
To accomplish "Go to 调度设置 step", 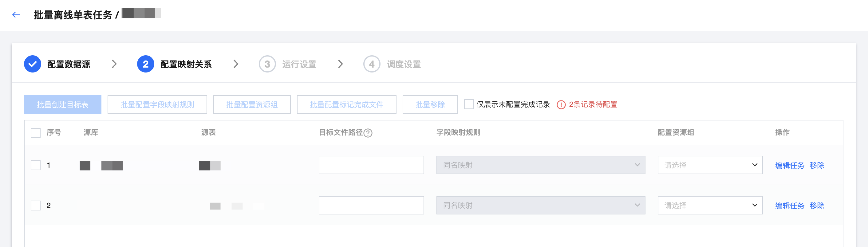I will [403, 65].
